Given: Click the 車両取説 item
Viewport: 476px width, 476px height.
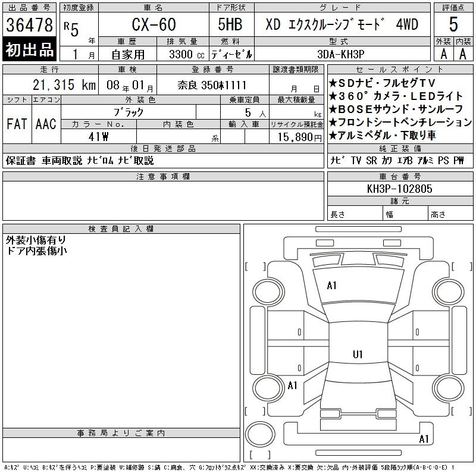Looking at the screenshot, I should [62, 161].
